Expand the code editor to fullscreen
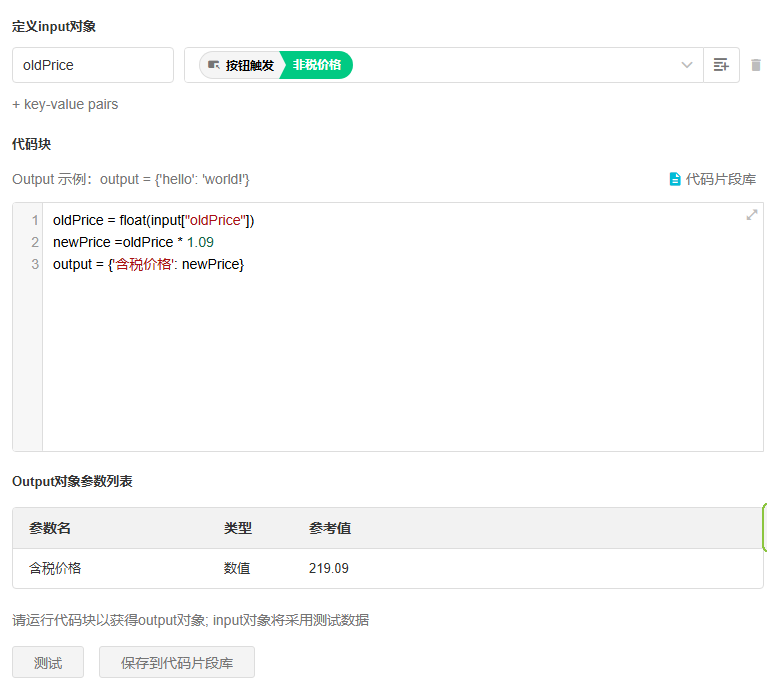The height and width of the screenshot is (683, 767). [x=751, y=215]
